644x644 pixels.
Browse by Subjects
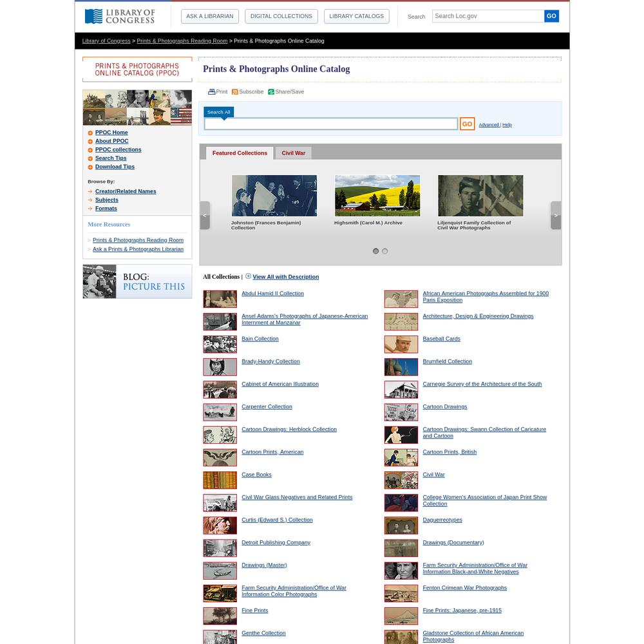[107, 200]
